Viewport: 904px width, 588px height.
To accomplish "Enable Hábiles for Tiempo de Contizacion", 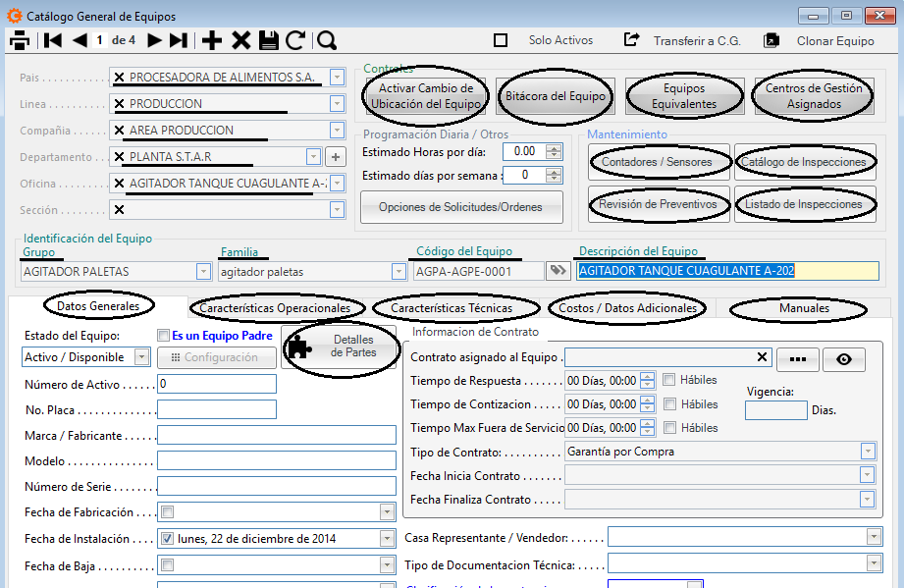I will click(668, 404).
